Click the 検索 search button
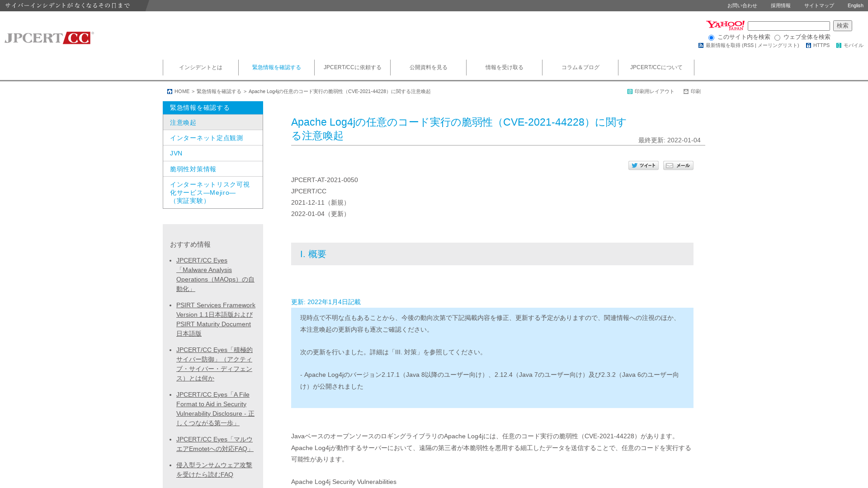The width and height of the screenshot is (868, 488). 842,26
